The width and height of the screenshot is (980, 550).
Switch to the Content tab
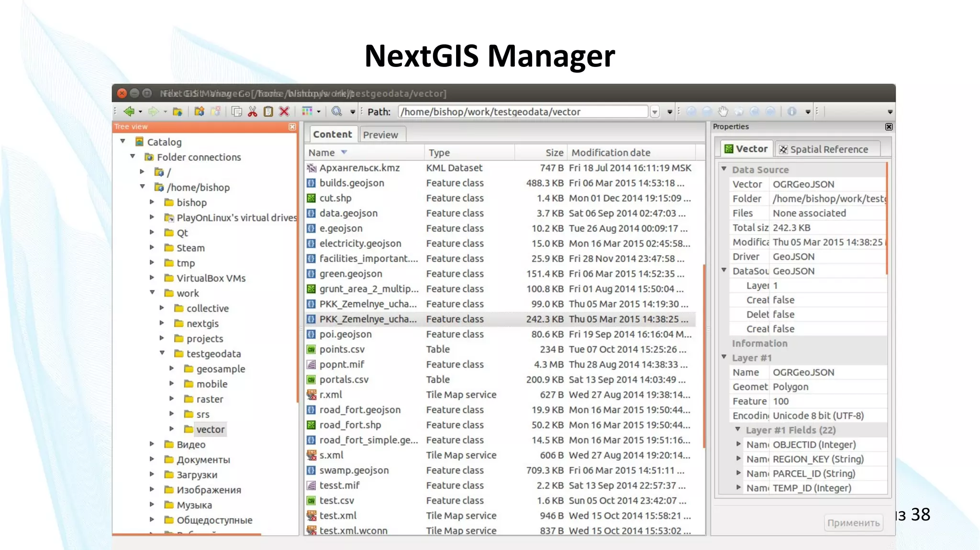(333, 134)
